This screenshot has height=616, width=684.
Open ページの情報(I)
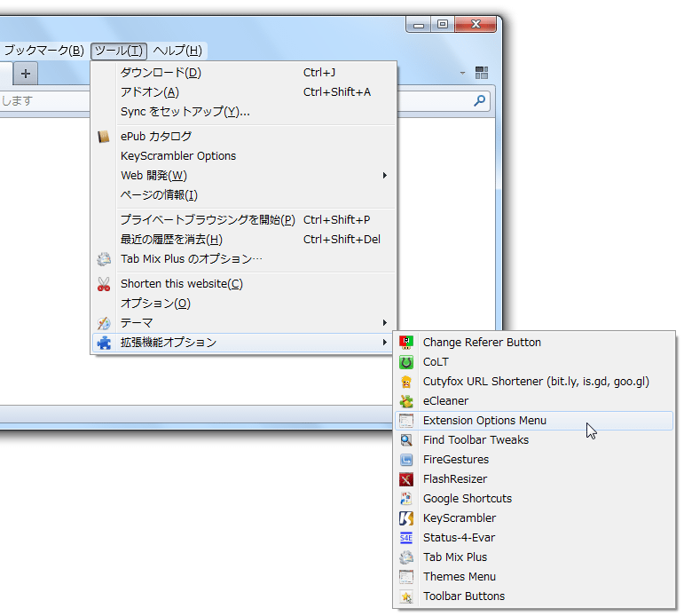click(244, 195)
